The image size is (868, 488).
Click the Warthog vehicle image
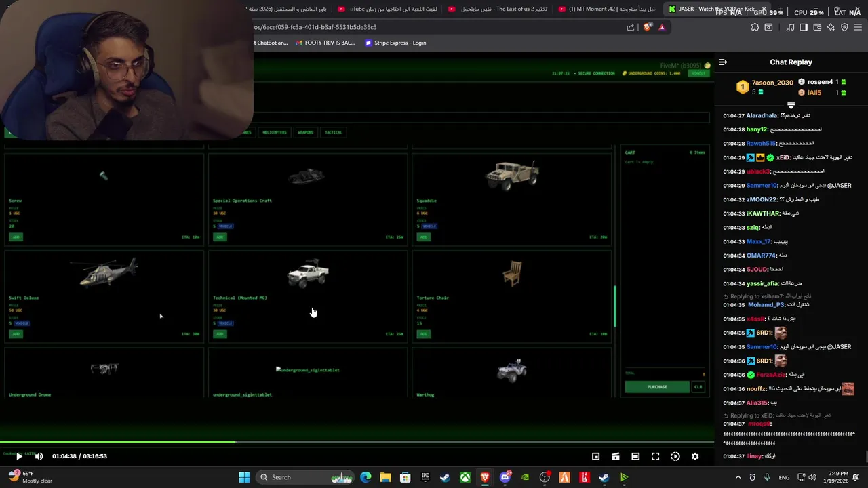511,371
